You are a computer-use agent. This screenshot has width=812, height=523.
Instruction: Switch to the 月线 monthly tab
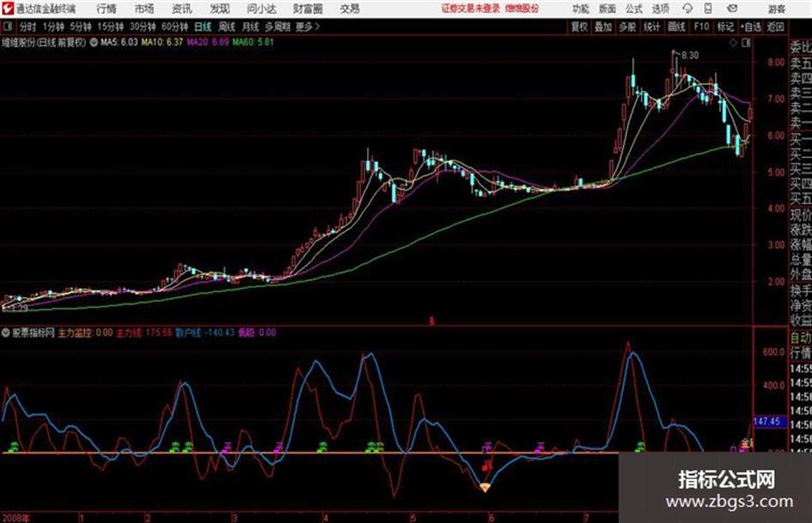(x=250, y=27)
